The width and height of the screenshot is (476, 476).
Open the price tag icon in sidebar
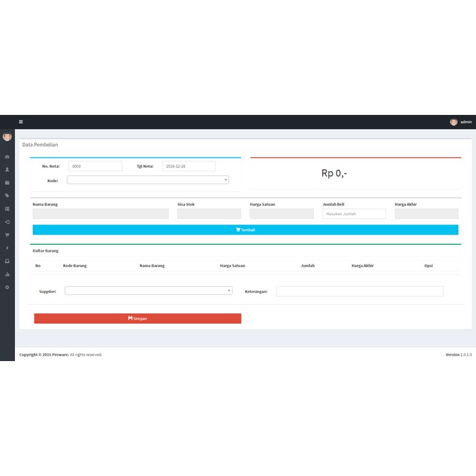(x=7, y=196)
